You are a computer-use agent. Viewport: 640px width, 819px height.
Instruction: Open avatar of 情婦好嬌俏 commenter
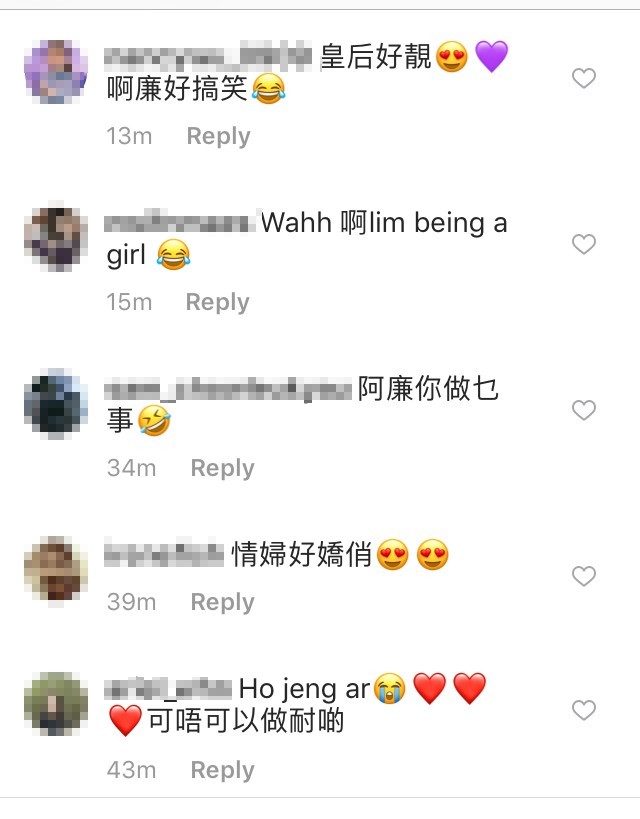[x=56, y=570]
